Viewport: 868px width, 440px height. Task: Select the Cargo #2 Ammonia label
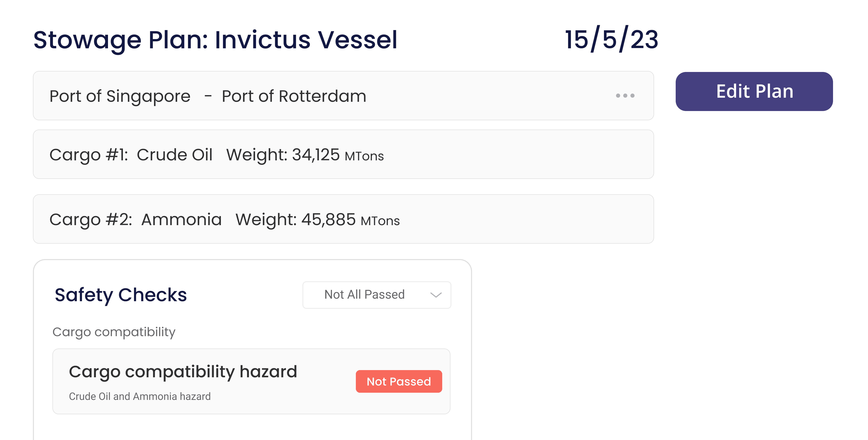click(x=135, y=219)
